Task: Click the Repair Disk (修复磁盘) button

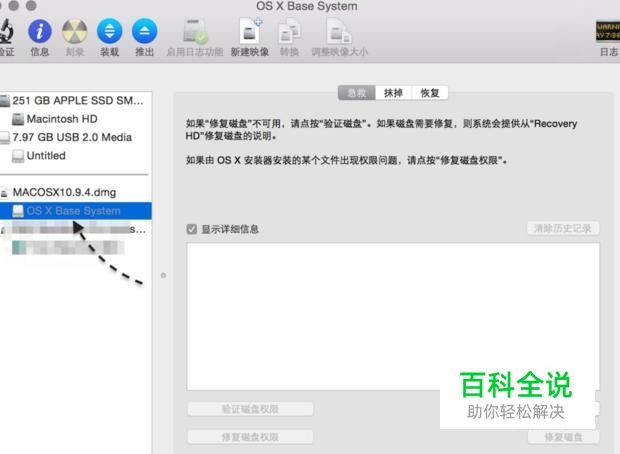Action: pos(563,437)
